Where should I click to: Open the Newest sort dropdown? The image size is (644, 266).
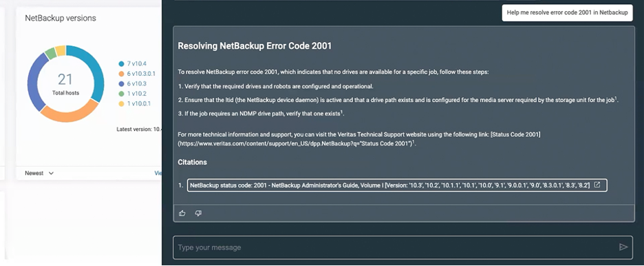(x=39, y=173)
